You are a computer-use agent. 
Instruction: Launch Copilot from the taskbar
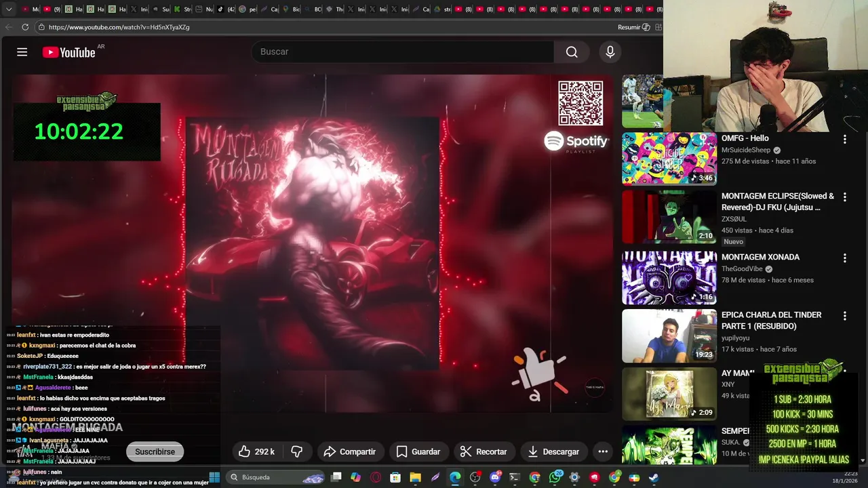pos(355,477)
